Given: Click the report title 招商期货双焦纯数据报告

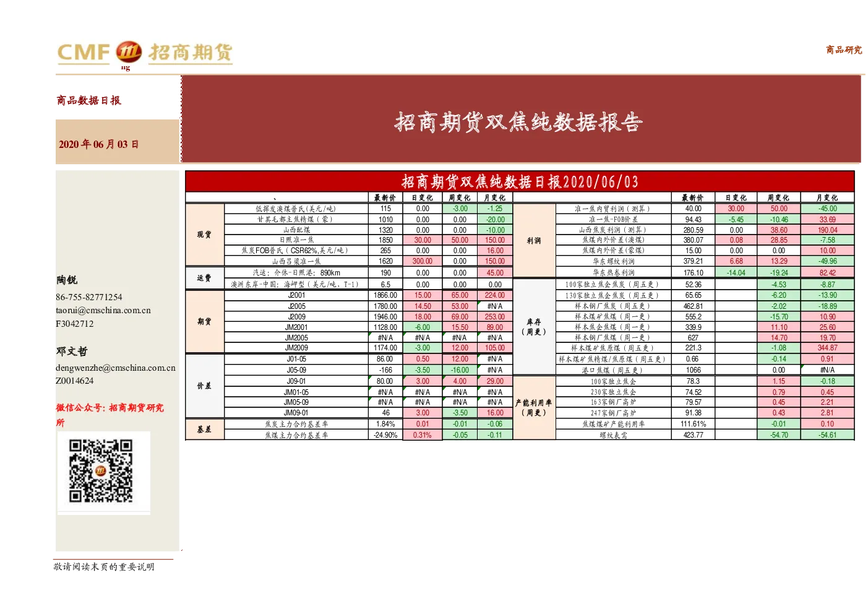Looking at the screenshot, I should click(518, 122).
